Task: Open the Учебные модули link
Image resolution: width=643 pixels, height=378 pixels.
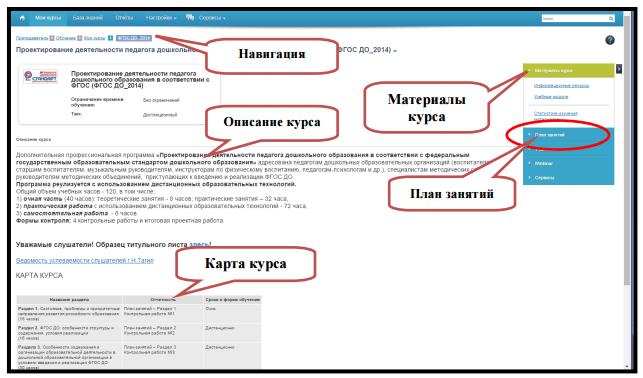Action: coord(551,97)
